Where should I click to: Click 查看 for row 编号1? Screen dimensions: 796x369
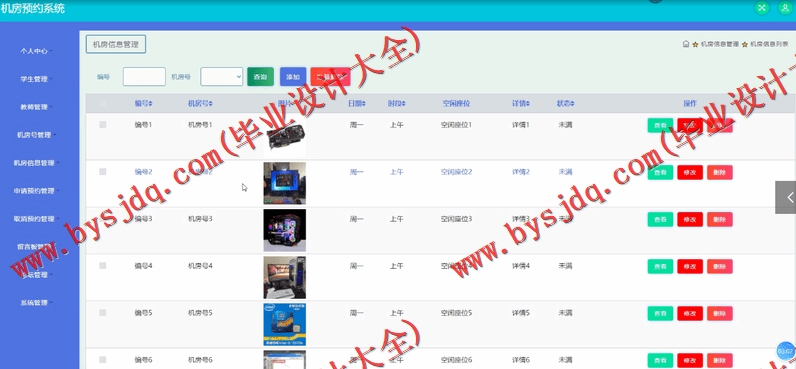pos(660,125)
